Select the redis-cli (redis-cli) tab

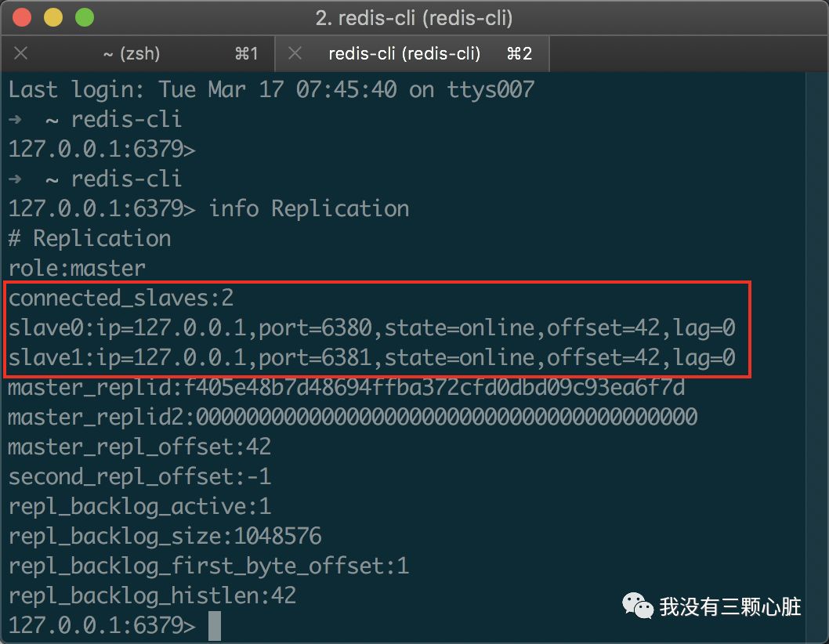pos(404,53)
